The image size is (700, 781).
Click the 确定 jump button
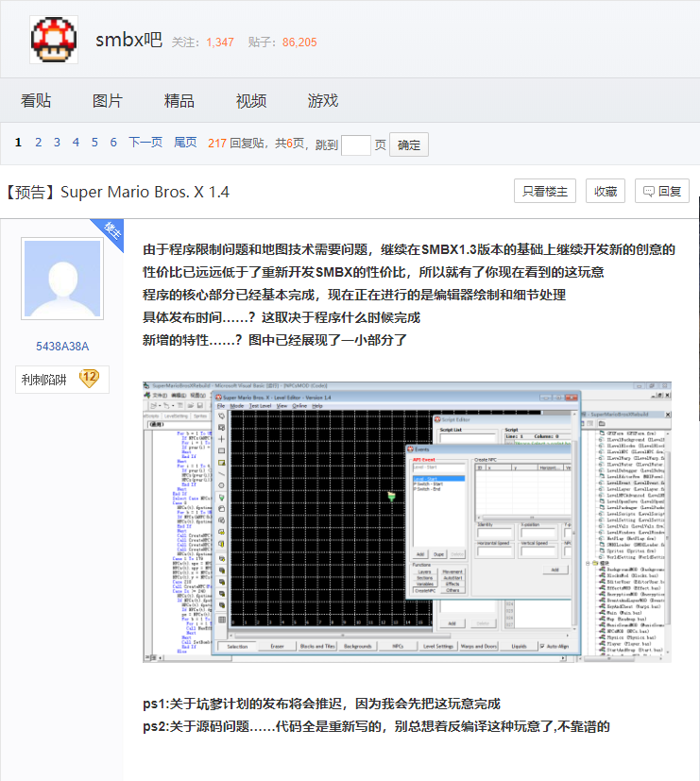point(409,144)
